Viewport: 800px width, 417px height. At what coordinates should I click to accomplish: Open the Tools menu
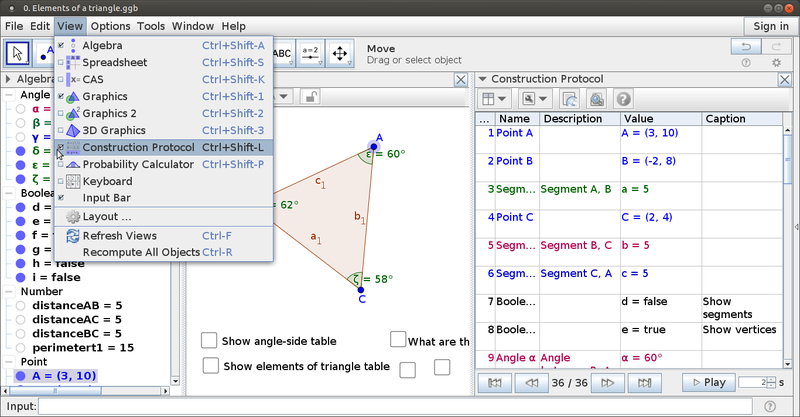click(151, 26)
